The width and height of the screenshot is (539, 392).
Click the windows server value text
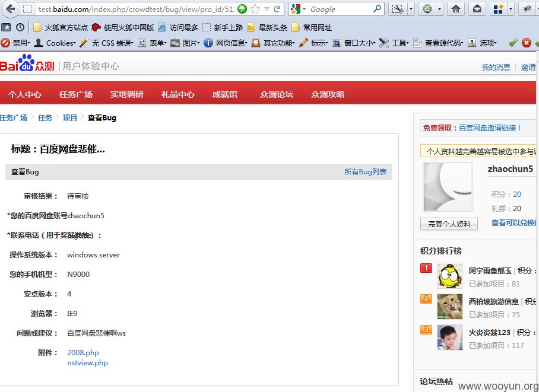(x=94, y=255)
